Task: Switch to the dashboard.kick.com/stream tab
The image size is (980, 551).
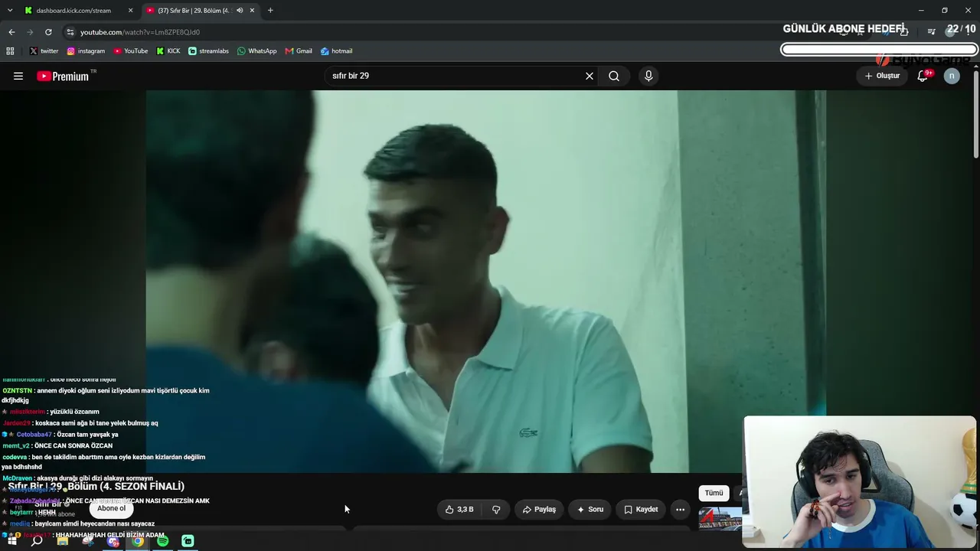Action: point(79,11)
